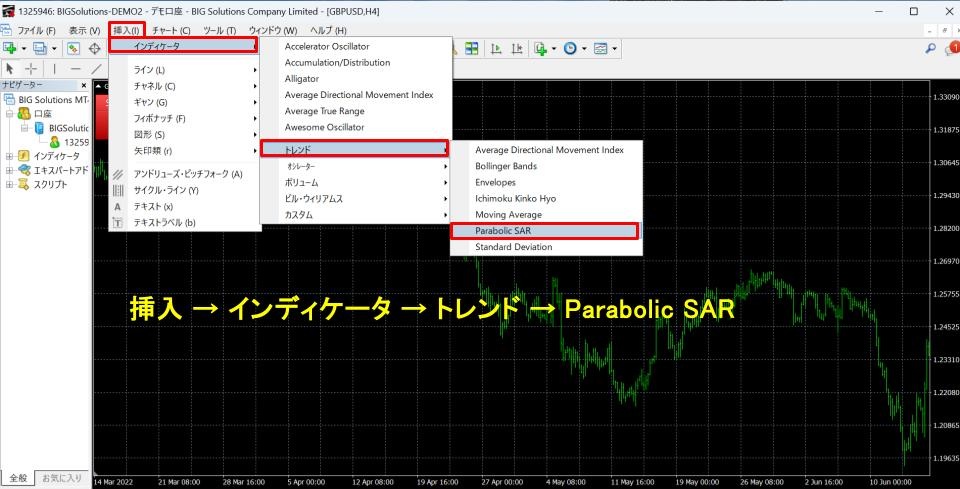Toggle the Auto Scroll chart icon
The height and width of the screenshot is (489, 960).
click(x=497, y=48)
